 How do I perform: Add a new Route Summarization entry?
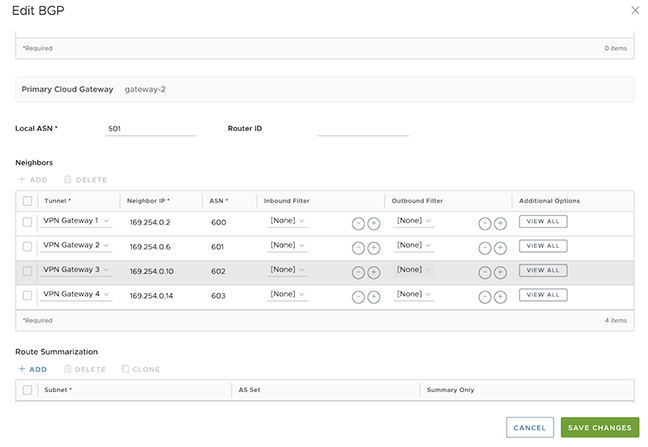[x=33, y=369]
